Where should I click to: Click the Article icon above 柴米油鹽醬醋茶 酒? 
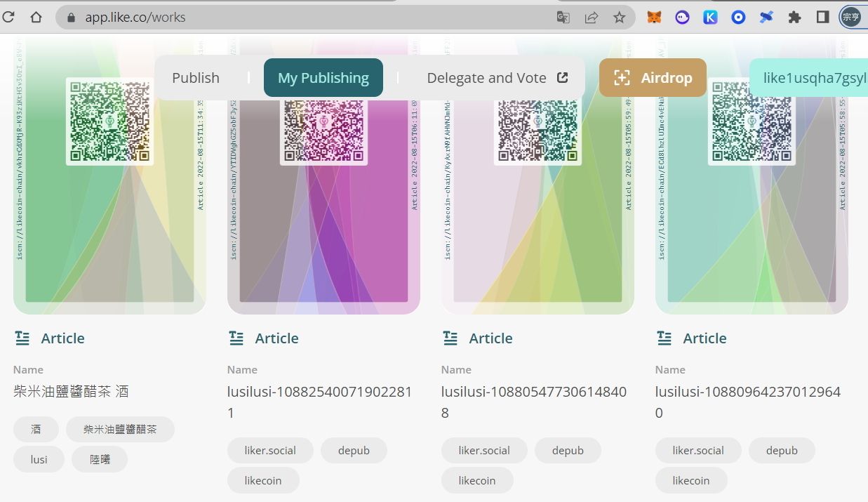coord(22,338)
